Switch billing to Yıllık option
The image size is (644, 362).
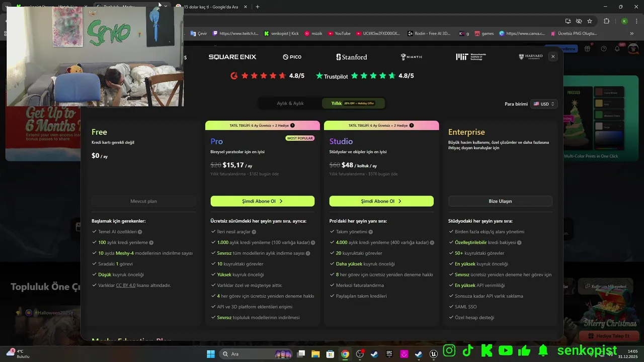(353, 103)
